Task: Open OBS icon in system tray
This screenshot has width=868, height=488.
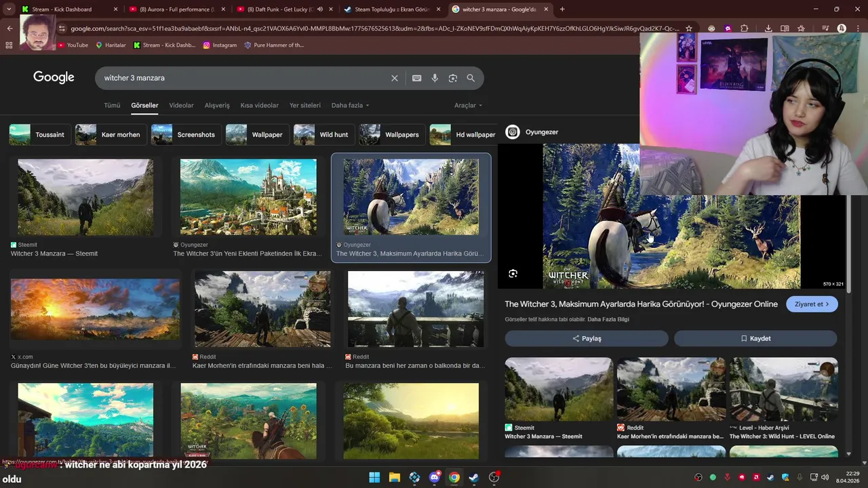Action: pos(698,477)
